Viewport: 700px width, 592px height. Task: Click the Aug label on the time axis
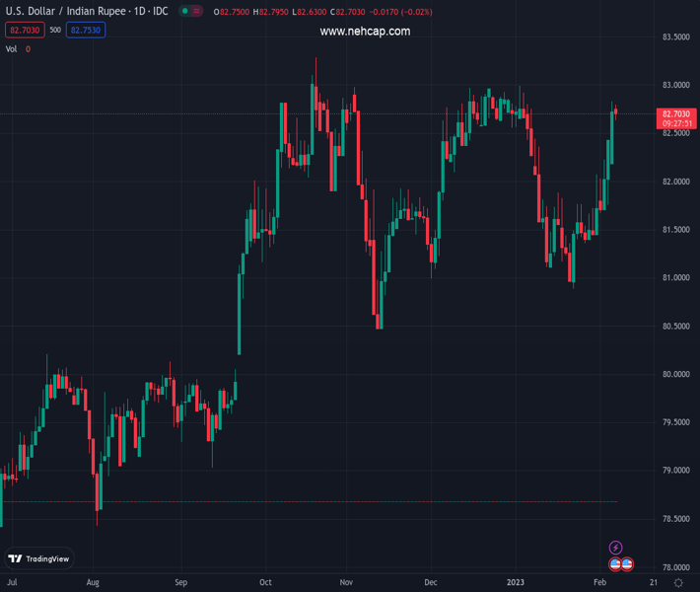93,583
